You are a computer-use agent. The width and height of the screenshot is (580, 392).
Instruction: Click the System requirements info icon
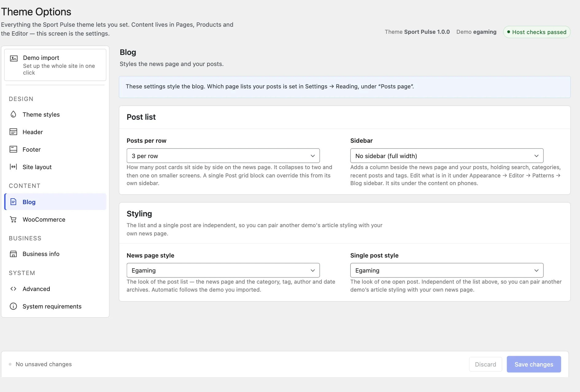pos(13,306)
